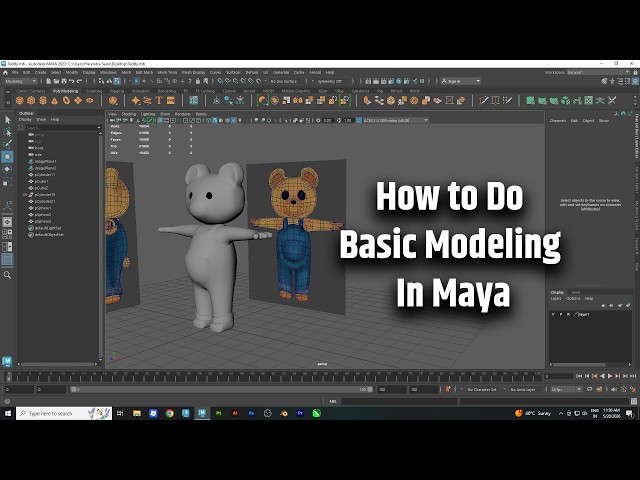The height and width of the screenshot is (480, 640).
Task: Create a polygon torus from the shelf
Action: (x=66, y=100)
